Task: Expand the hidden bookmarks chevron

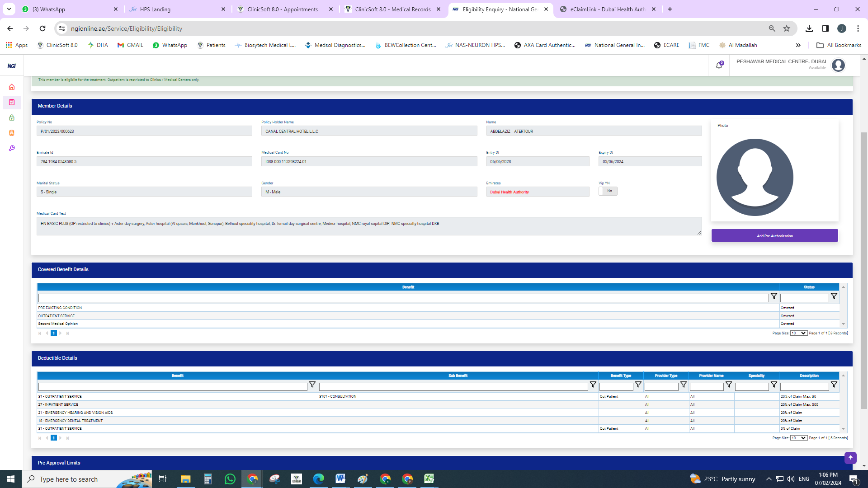Action: pos(798,45)
